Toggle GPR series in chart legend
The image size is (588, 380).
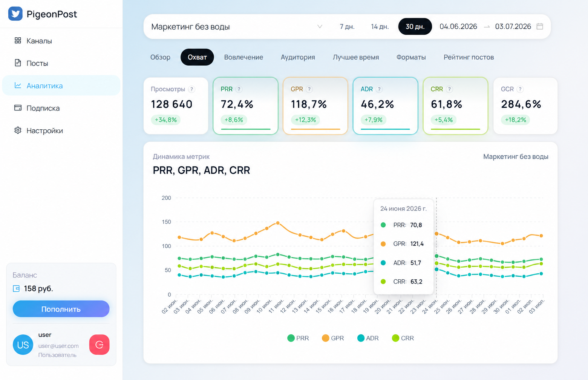tap(333, 338)
